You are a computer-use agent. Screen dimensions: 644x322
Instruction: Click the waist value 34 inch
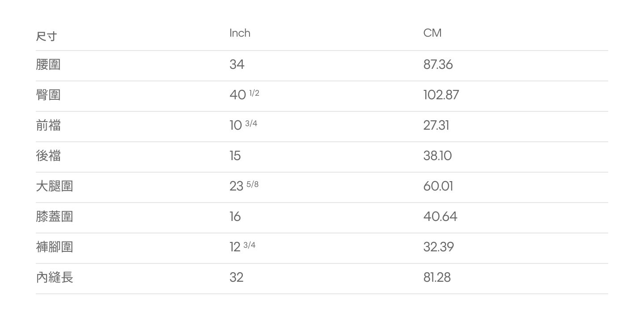tap(237, 65)
